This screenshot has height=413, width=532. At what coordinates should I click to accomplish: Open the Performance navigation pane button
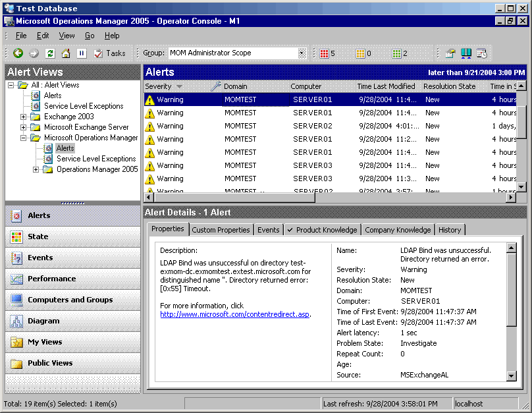(x=72, y=279)
